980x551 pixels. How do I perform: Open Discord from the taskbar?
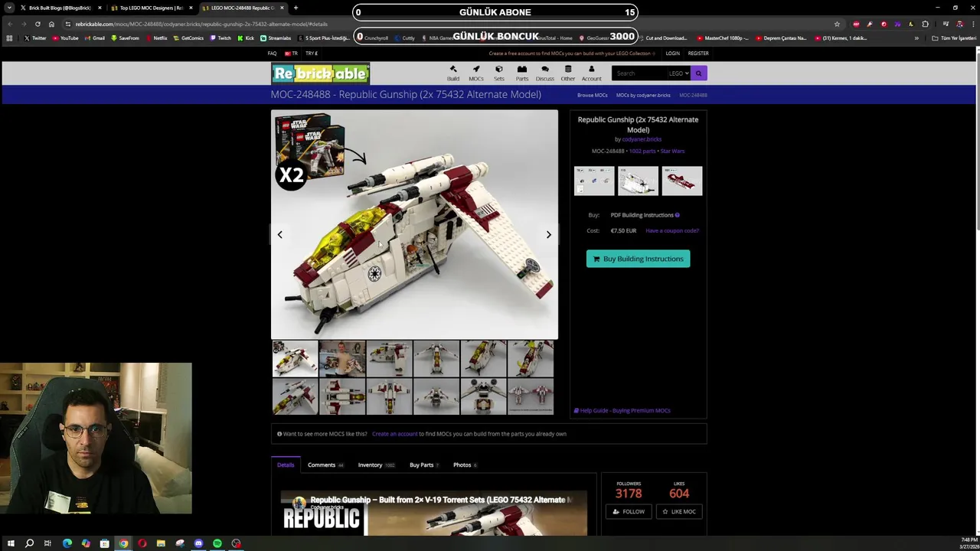coord(198,543)
